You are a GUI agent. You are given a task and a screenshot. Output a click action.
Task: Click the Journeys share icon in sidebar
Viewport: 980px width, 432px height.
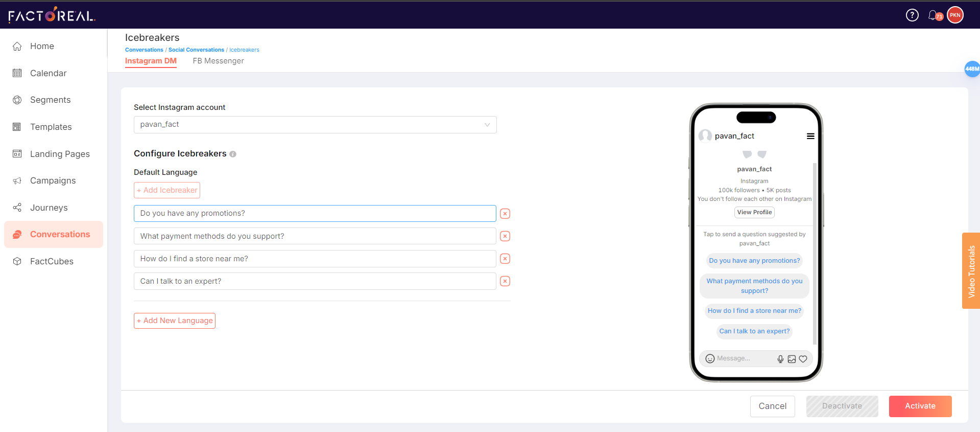click(x=17, y=208)
